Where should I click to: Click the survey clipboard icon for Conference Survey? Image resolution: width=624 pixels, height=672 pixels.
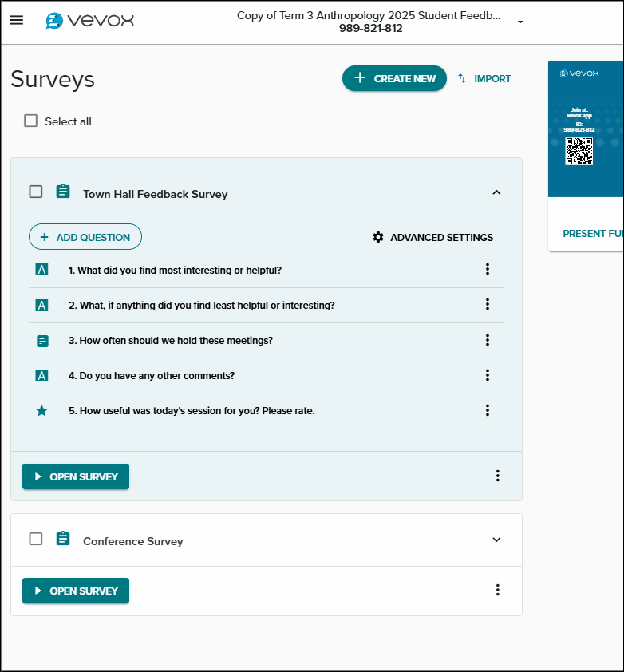62,538
